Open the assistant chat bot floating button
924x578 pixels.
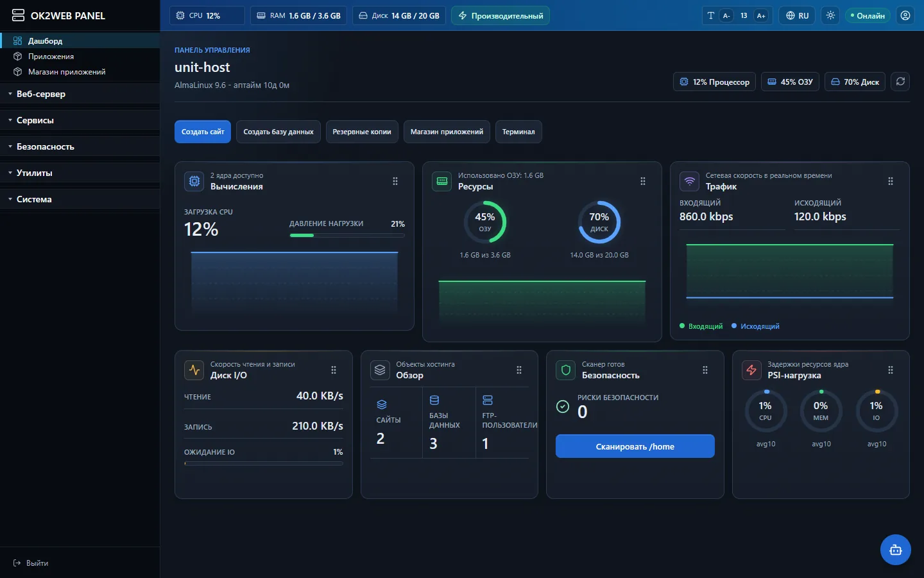896,550
